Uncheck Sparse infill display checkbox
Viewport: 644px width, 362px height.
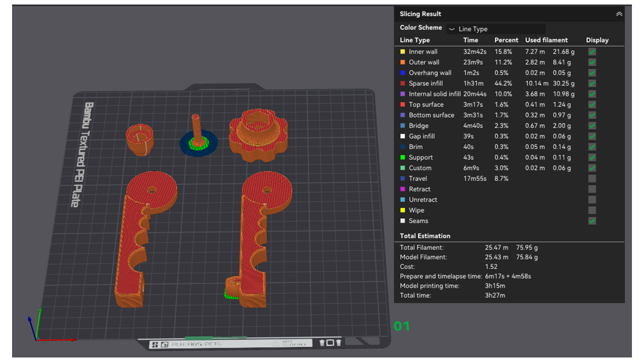pos(592,83)
